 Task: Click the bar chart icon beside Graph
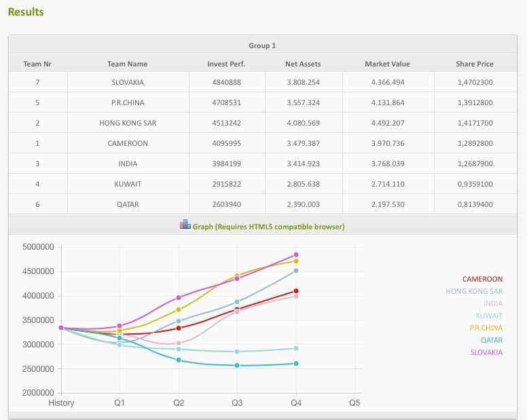(x=185, y=225)
